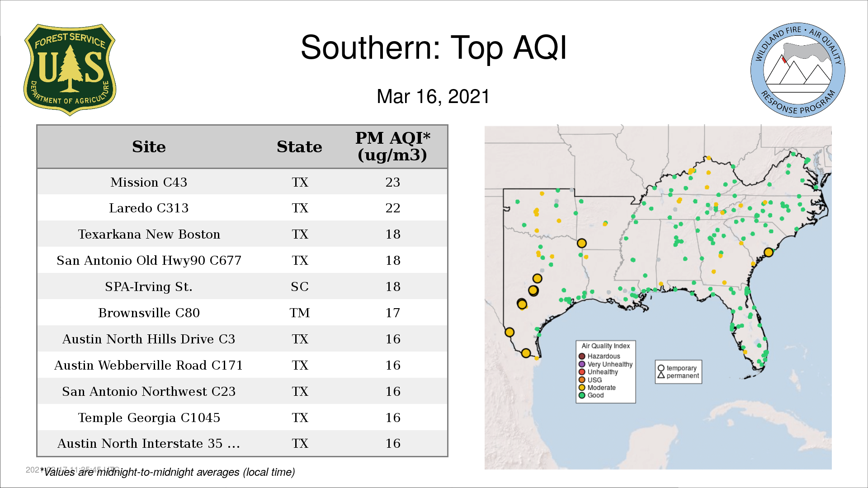Click the slide title 'Southern: Top AQI'
The image size is (868, 488).
(434, 48)
